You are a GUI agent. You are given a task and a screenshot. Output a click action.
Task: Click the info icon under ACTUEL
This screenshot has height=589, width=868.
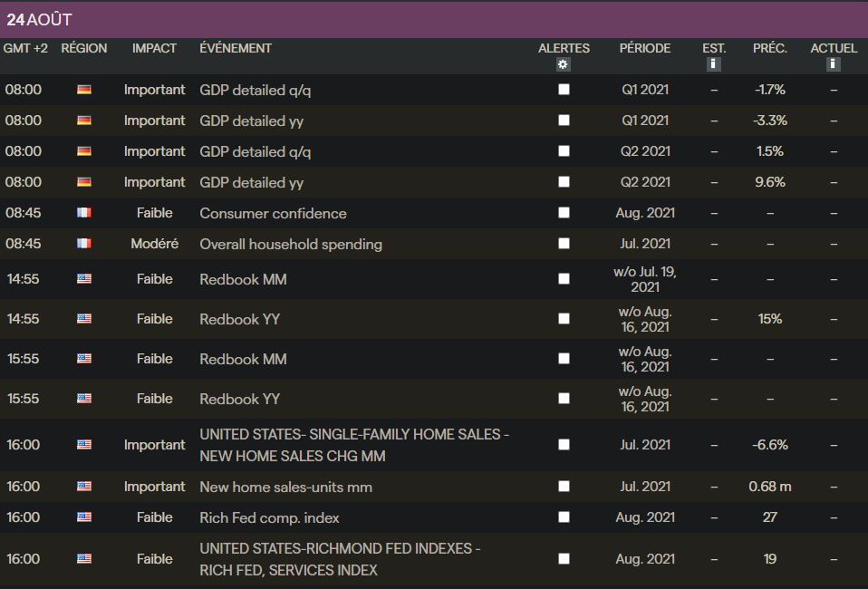pos(833,64)
